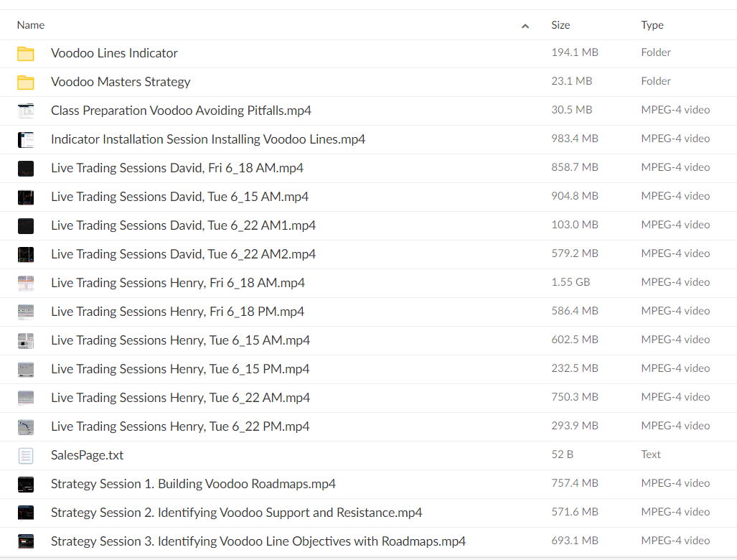Open the Voodoo Masters Strategy folder icon

pyautogui.click(x=26, y=83)
